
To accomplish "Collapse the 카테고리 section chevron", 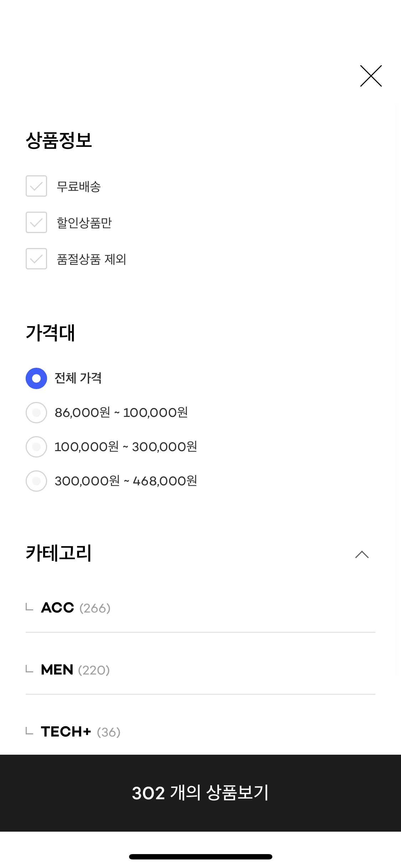I will 362,554.
